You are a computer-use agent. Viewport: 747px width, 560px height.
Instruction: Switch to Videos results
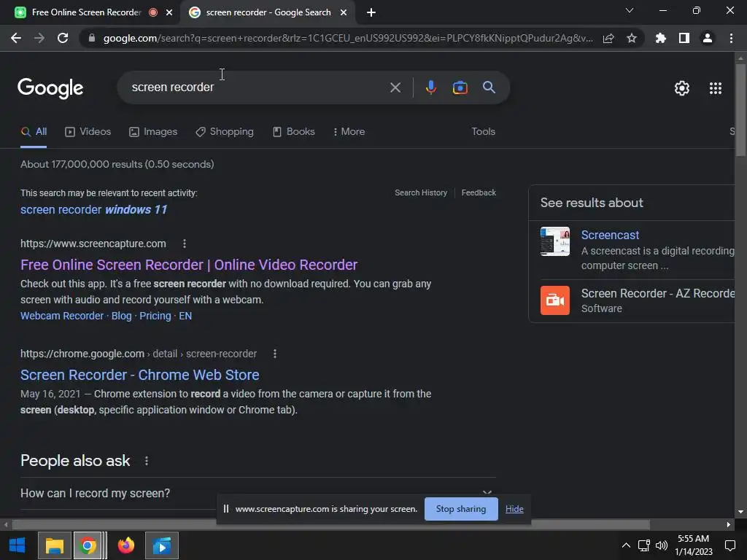(88, 132)
